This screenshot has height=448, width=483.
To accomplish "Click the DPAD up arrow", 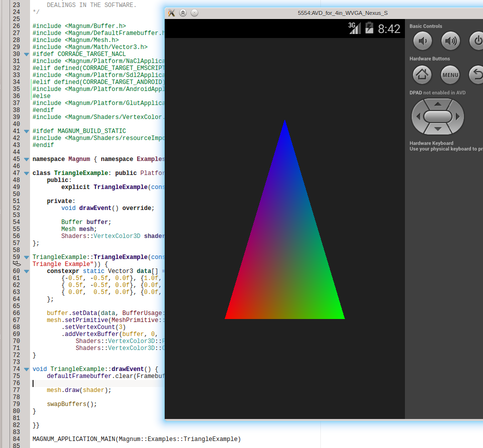I will point(438,104).
